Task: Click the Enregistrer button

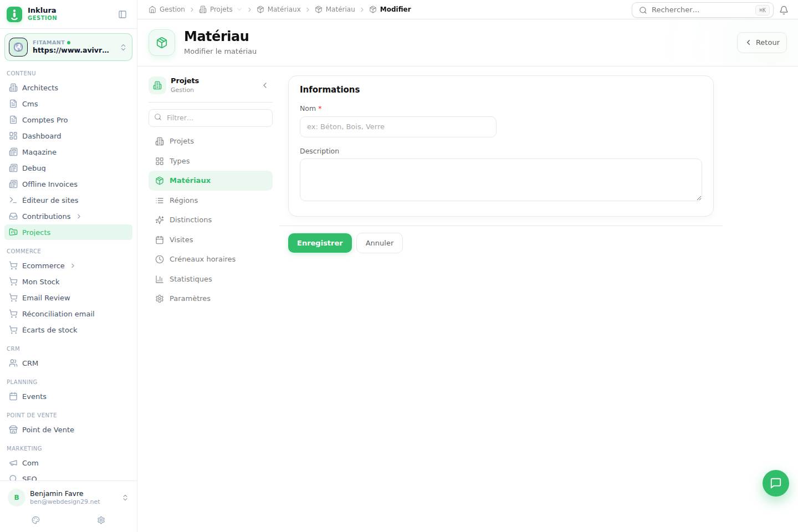Action: point(320,243)
